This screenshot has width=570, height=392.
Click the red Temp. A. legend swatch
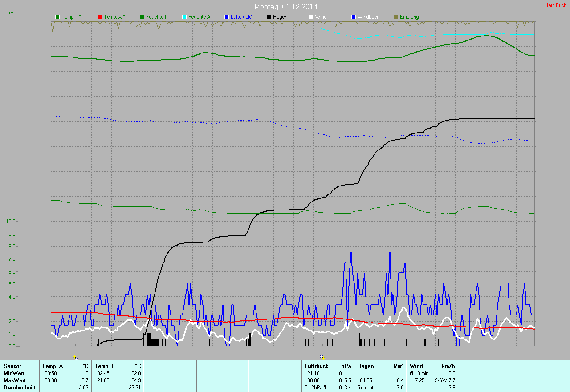click(x=100, y=17)
